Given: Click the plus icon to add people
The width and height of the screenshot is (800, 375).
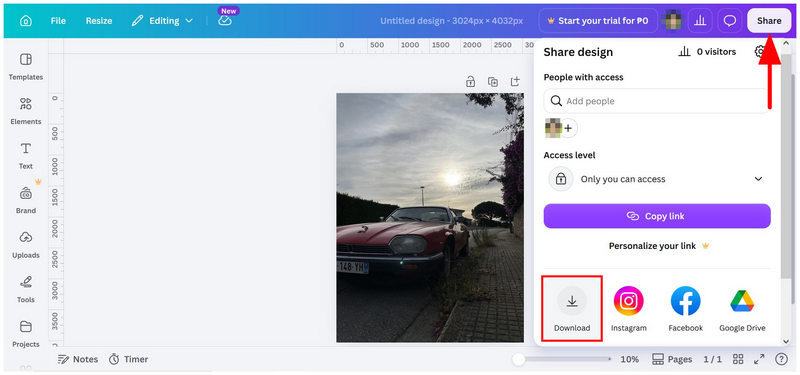Looking at the screenshot, I should 568,128.
